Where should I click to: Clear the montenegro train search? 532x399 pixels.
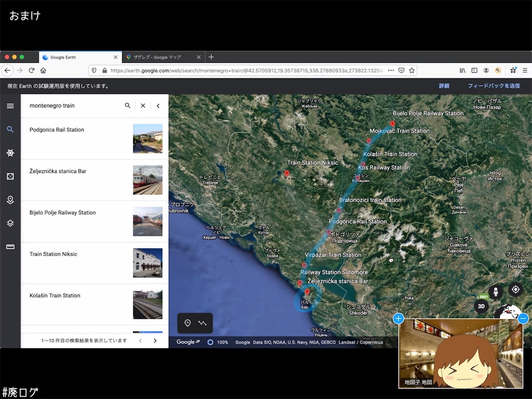[143, 105]
